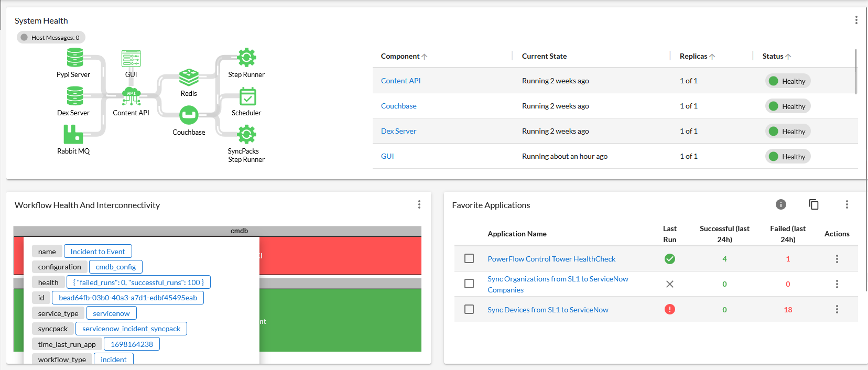Viewport: 868px width, 370px height.
Task: Select the Scheduler calendar icon
Action: pyautogui.click(x=247, y=97)
